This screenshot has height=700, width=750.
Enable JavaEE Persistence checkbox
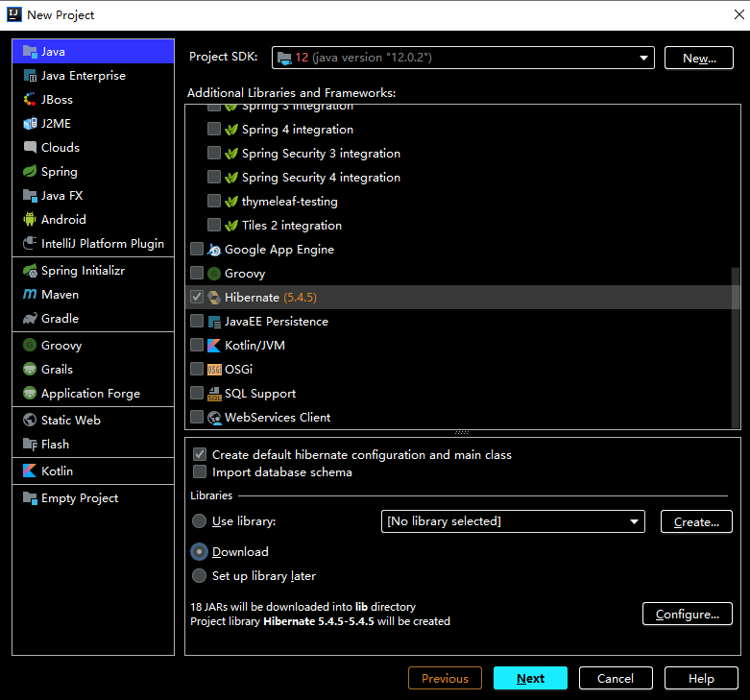(x=197, y=321)
